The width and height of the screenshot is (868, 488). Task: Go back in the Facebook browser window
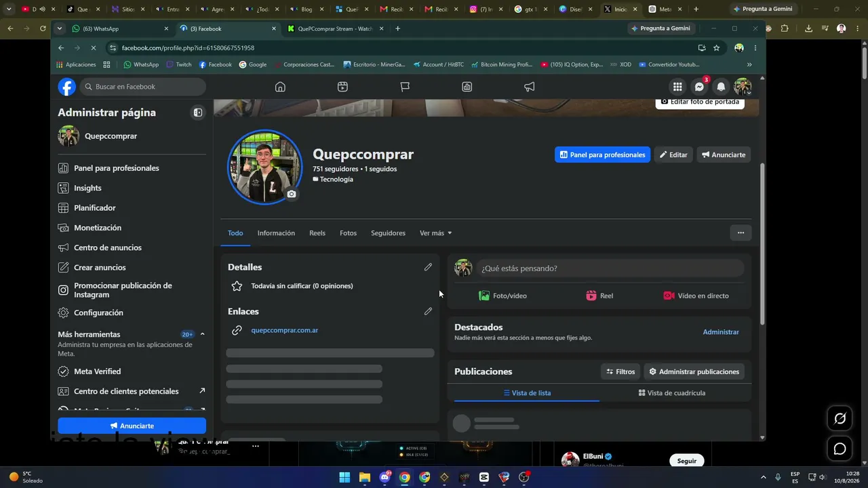61,48
